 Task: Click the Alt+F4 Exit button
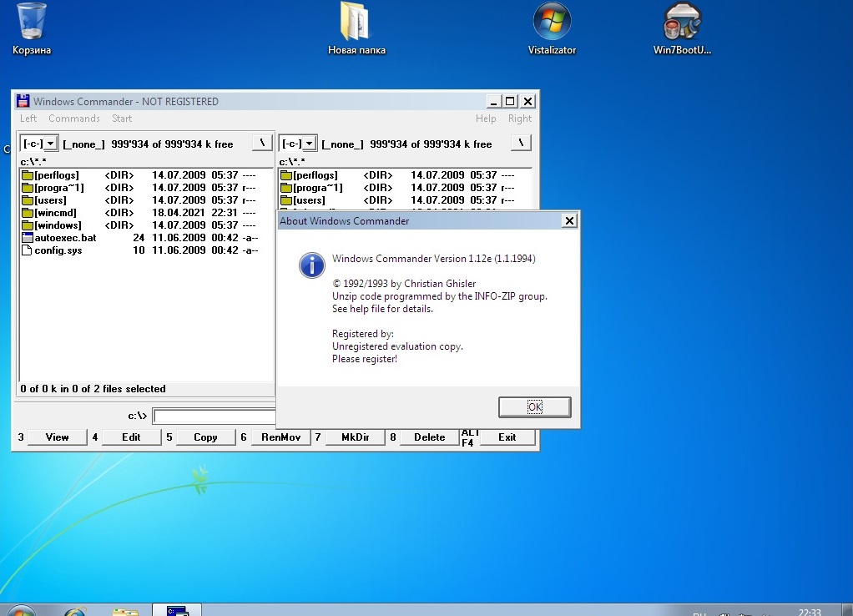tap(507, 437)
